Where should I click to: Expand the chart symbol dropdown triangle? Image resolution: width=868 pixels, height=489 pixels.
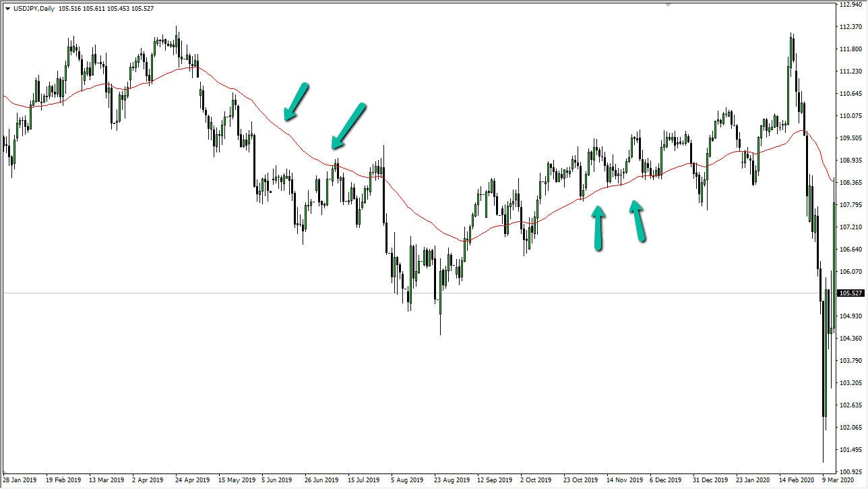click(x=7, y=9)
